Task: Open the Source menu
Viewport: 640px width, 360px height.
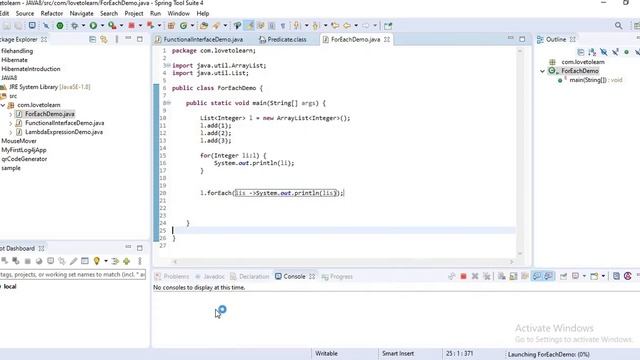Action: point(25,13)
